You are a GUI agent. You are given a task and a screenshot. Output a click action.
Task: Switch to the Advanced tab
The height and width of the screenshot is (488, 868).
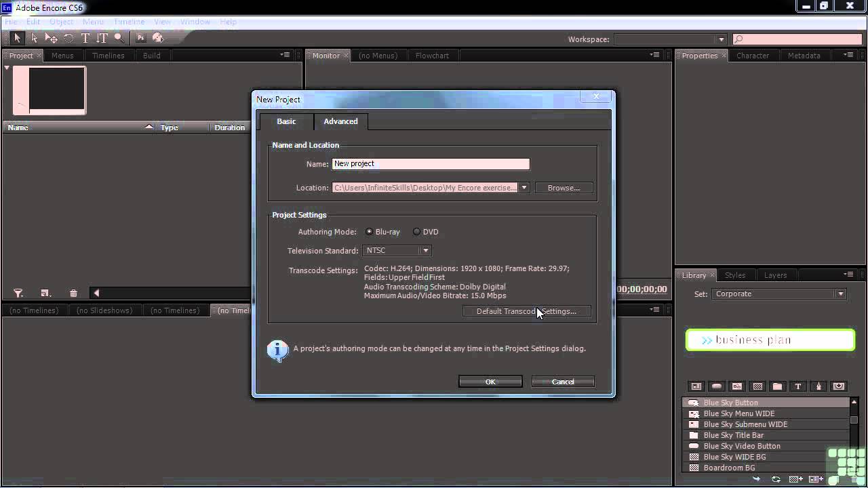[340, 121]
